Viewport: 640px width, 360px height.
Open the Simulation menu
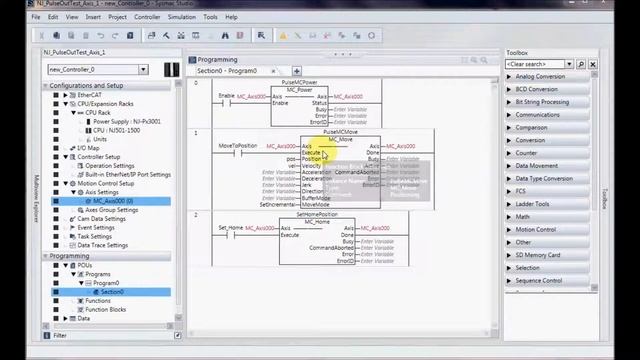(182, 17)
